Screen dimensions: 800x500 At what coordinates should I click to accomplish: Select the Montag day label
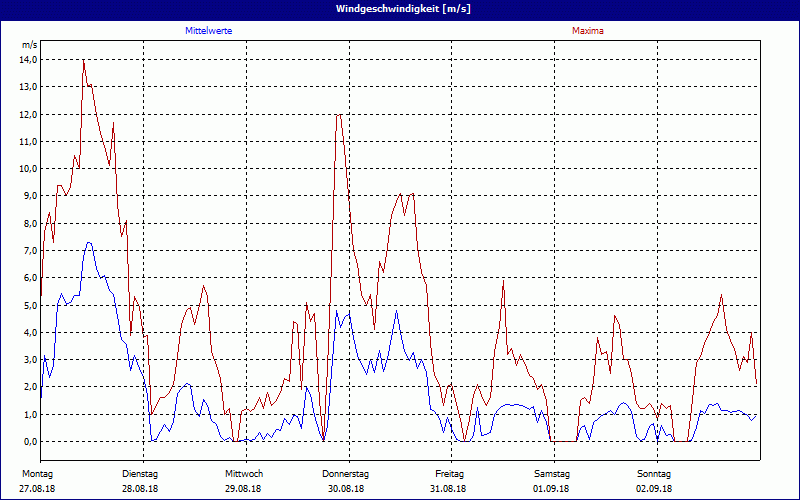click(x=36, y=473)
